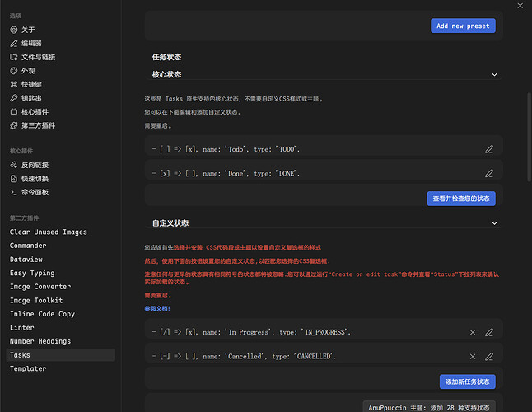
Task: Edit the Cancelled status entry
Action: pyautogui.click(x=489, y=356)
